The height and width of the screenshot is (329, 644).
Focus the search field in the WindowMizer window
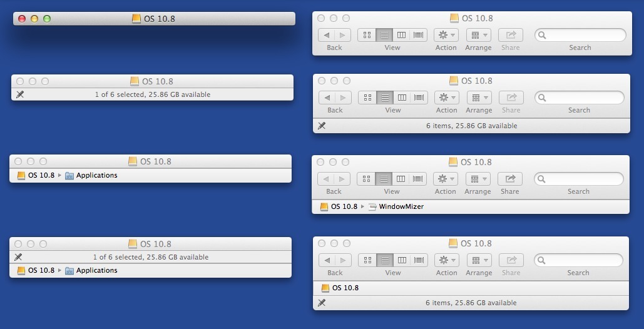tap(582, 179)
